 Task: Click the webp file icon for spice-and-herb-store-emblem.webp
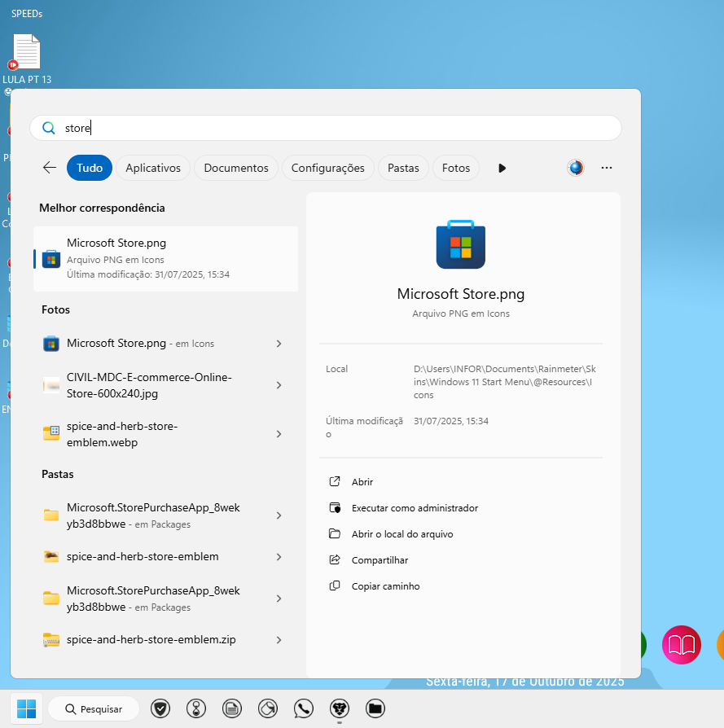point(51,432)
